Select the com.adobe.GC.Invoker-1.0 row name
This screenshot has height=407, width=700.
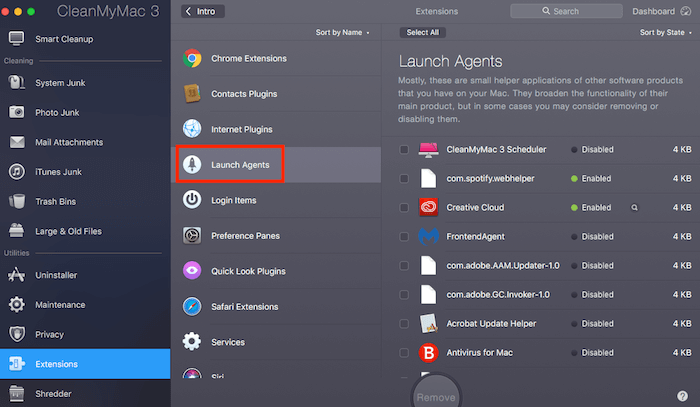[498, 295]
